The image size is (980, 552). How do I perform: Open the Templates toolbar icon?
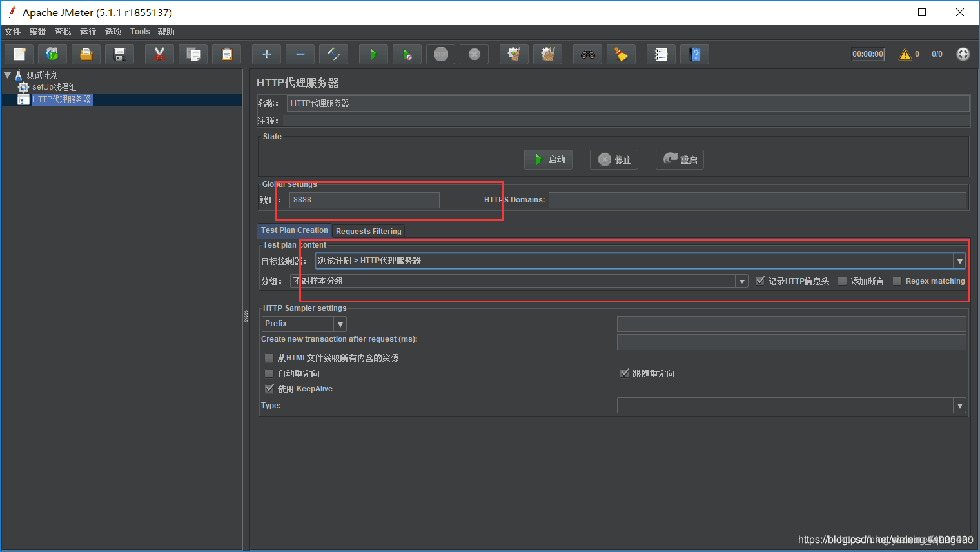coord(52,54)
